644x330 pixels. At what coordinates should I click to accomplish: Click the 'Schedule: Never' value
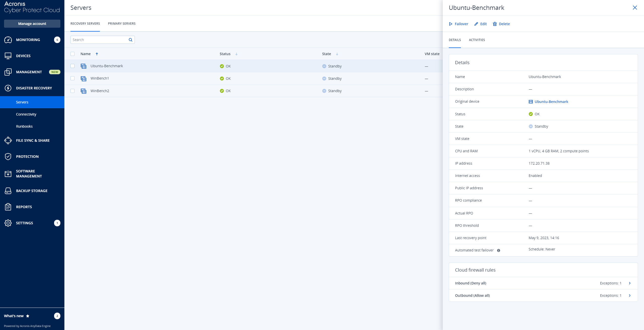coord(542,249)
